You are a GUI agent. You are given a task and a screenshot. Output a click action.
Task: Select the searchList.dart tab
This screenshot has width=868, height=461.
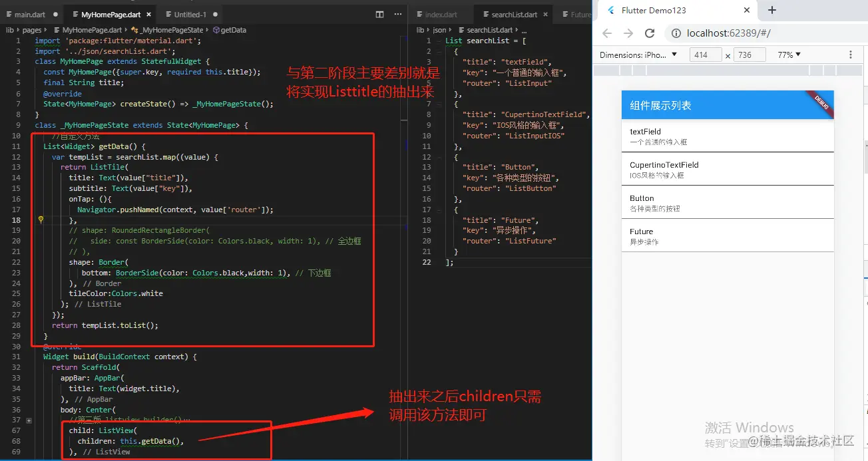514,14
